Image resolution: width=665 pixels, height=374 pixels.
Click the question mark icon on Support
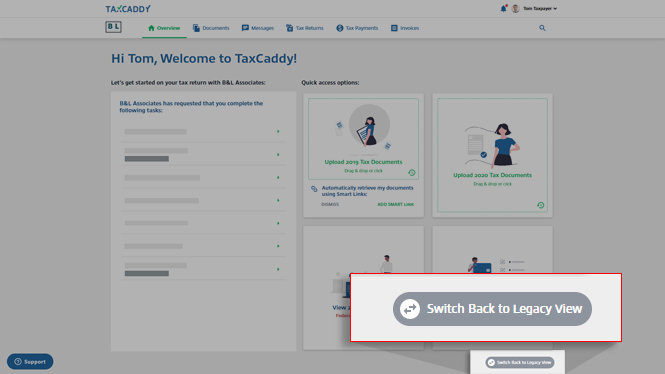point(18,362)
